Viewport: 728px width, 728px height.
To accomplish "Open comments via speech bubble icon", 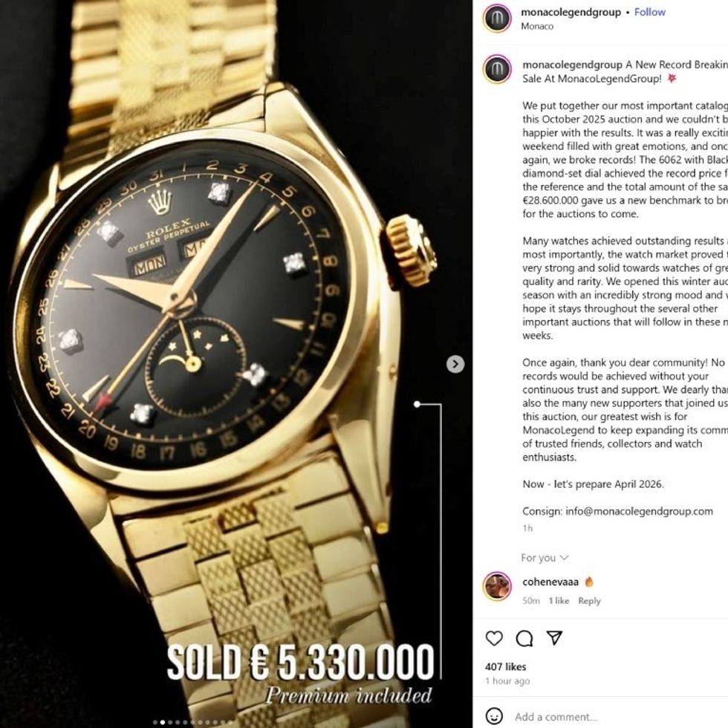I will (x=524, y=638).
